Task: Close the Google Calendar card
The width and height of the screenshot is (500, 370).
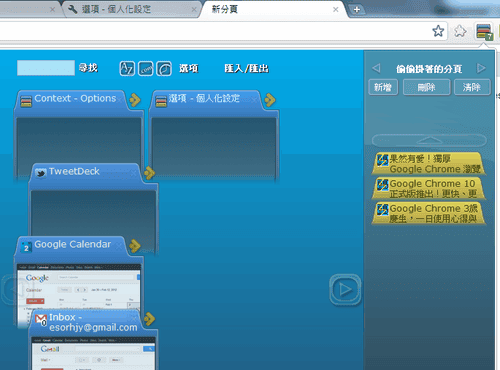Action: coord(119,246)
